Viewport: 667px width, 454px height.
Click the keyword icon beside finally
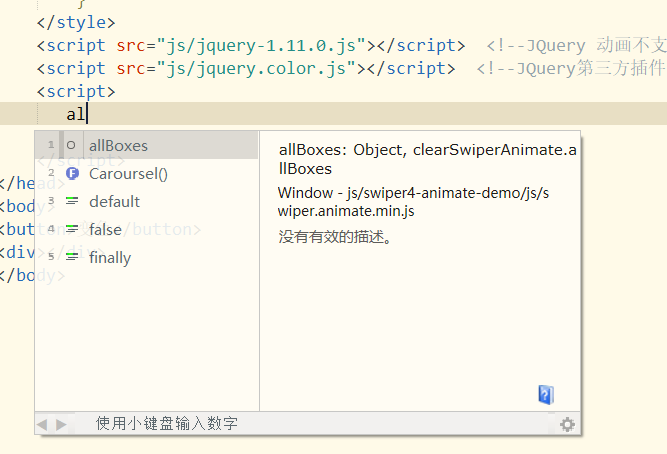[x=71, y=258]
